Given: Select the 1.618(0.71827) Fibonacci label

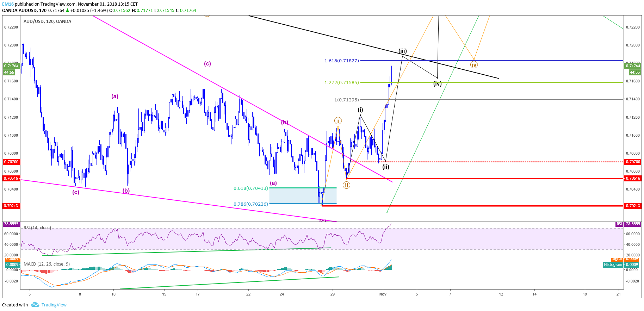Looking at the screenshot, I should point(342,61).
